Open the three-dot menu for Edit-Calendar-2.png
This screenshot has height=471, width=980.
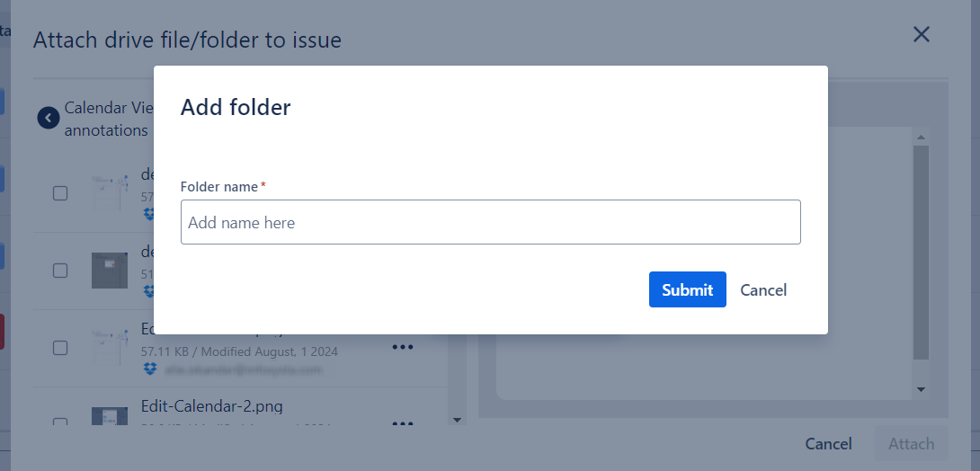pyautogui.click(x=402, y=424)
